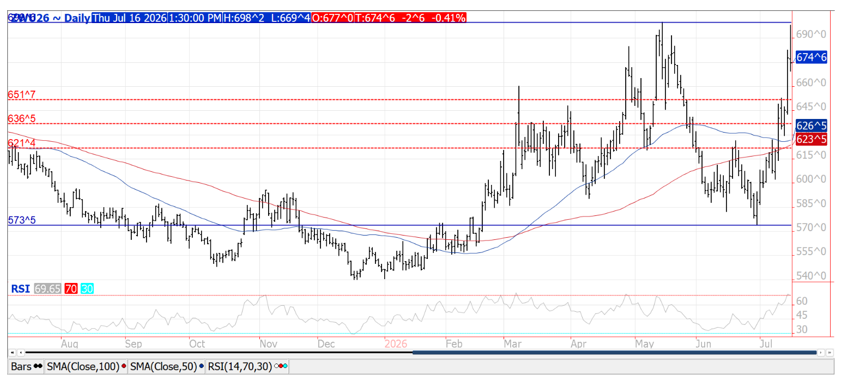
Task: Open the SMA(Close,100) indicator settings
Action: point(86,366)
